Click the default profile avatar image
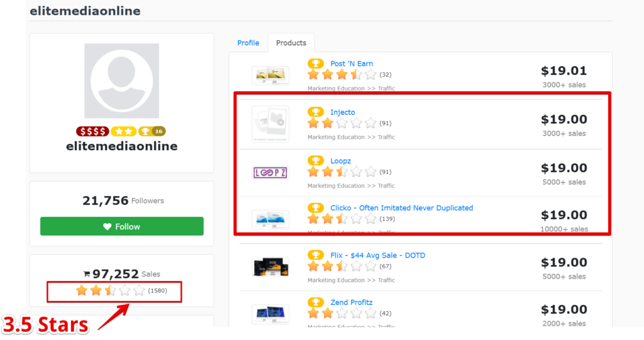The width and height of the screenshot is (644, 340). pos(121,81)
